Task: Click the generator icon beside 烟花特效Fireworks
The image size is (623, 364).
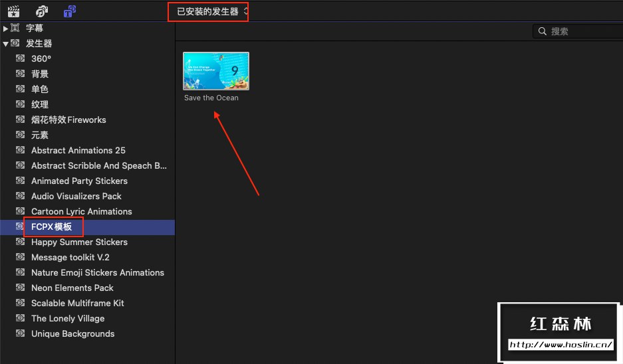Action: [x=20, y=120]
